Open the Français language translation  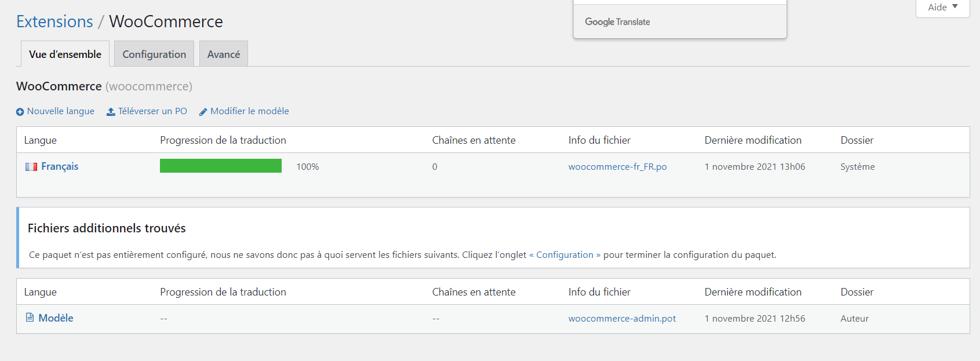(60, 166)
